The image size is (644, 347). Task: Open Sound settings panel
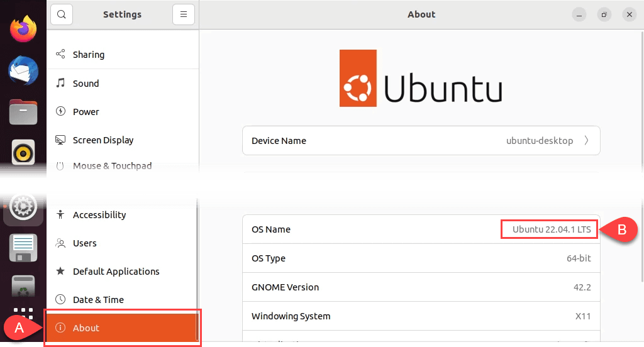(86, 83)
